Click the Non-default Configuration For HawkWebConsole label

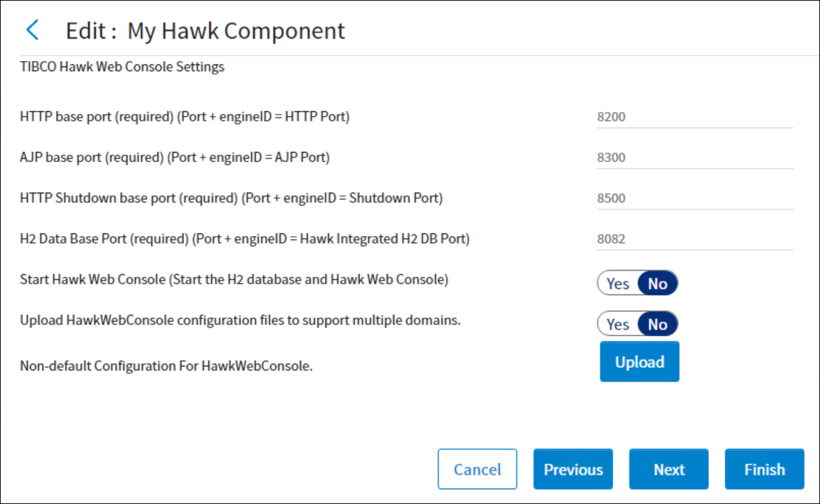(166, 366)
